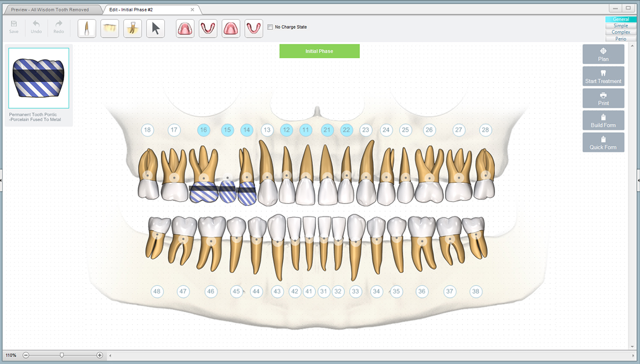
Task: Activate the arrow selection tool
Action: point(155,28)
